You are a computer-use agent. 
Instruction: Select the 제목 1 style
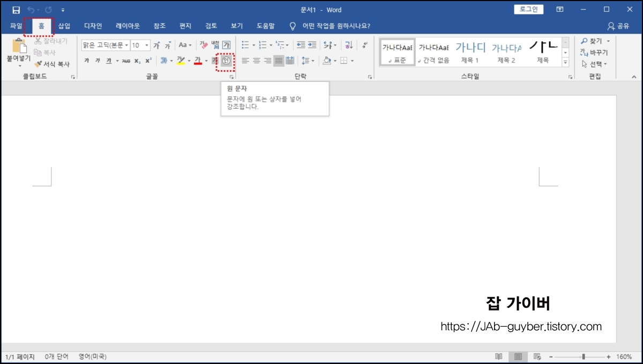(470, 52)
